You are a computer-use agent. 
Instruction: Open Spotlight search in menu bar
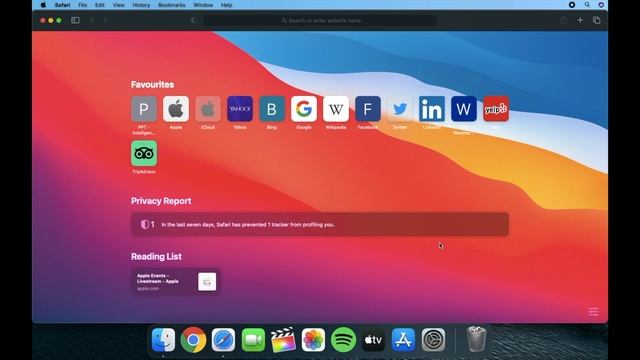click(587, 5)
